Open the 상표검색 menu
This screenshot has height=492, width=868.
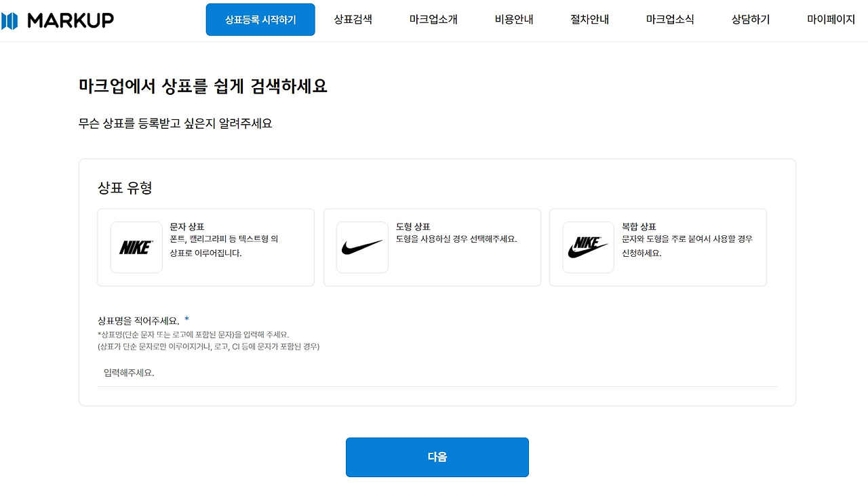click(353, 20)
